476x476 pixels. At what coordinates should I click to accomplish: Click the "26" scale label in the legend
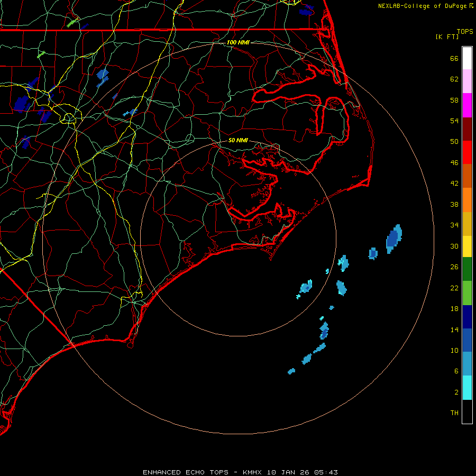click(454, 267)
